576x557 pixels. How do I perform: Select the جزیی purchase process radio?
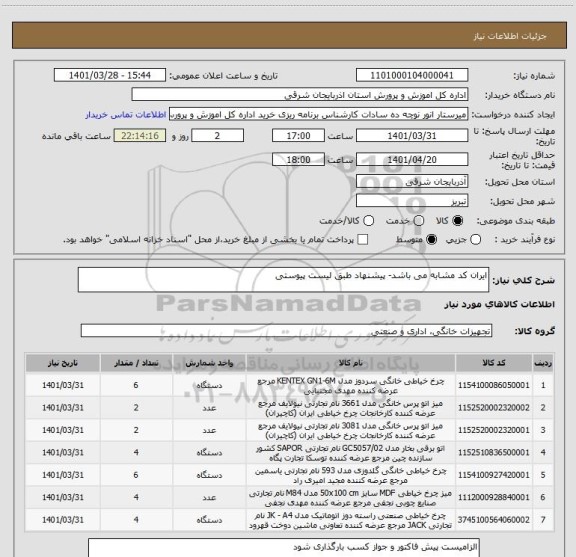475,240
